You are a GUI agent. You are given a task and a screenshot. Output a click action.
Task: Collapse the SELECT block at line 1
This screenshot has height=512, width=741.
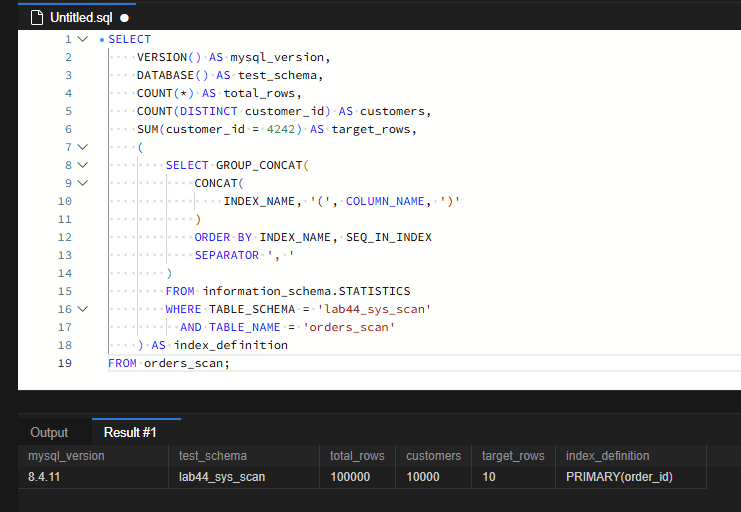83,39
